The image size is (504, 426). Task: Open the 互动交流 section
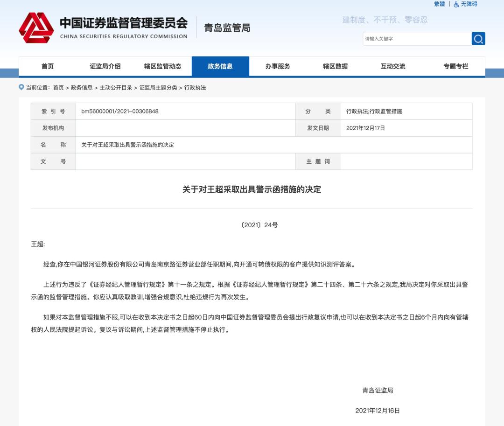(x=393, y=66)
